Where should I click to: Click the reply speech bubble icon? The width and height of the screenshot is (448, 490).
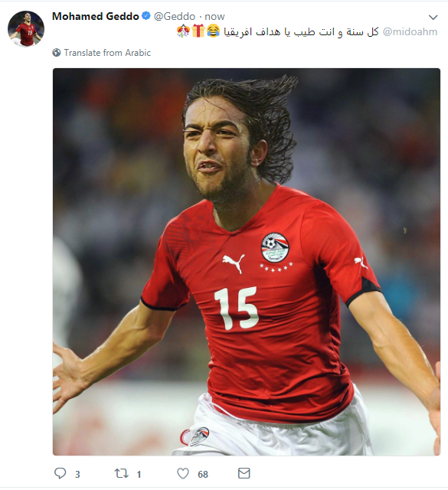(x=60, y=473)
